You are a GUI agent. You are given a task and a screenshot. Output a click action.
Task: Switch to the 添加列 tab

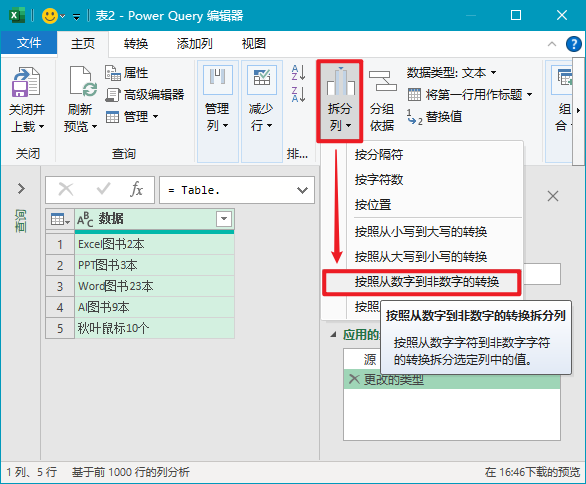(x=194, y=43)
